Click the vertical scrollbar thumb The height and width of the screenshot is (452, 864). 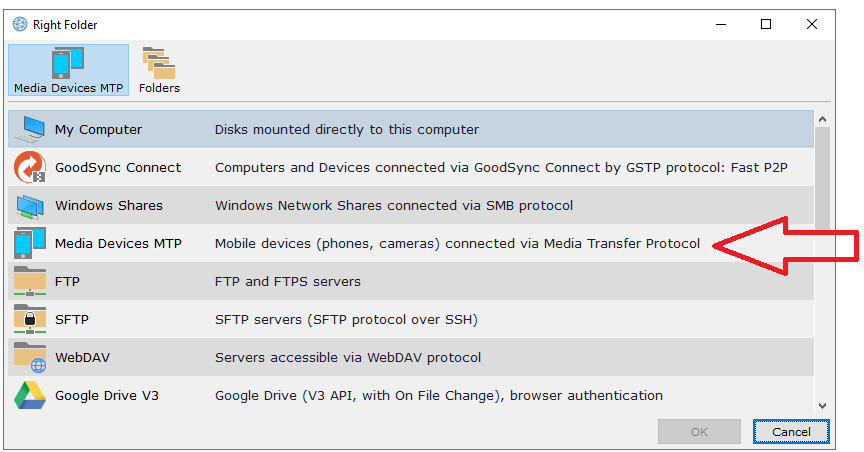click(x=823, y=180)
